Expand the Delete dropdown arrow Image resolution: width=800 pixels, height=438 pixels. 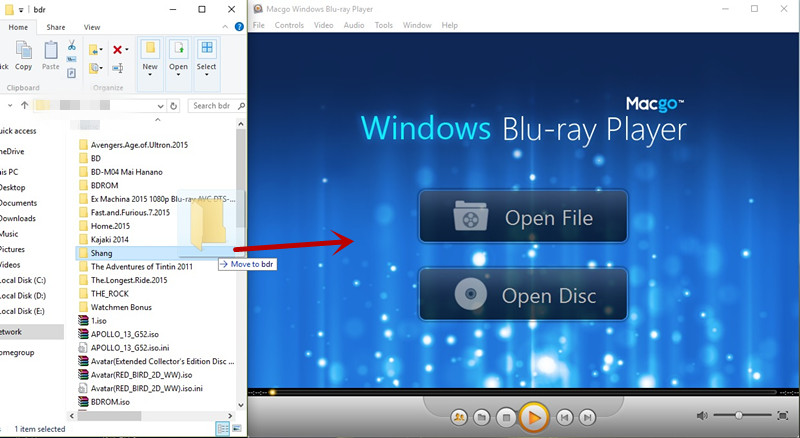pos(127,50)
